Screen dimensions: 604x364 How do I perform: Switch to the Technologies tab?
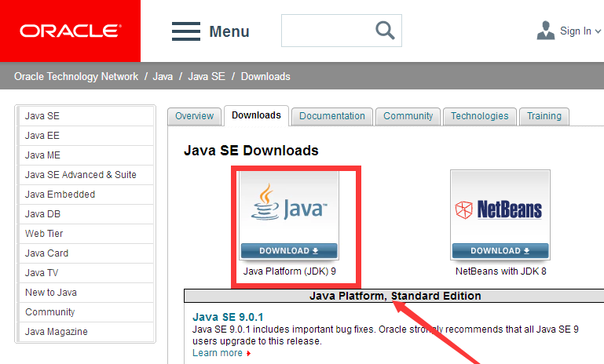coord(480,116)
